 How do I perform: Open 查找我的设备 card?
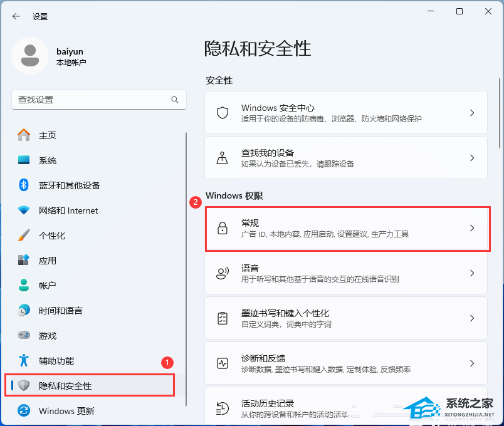click(346, 158)
